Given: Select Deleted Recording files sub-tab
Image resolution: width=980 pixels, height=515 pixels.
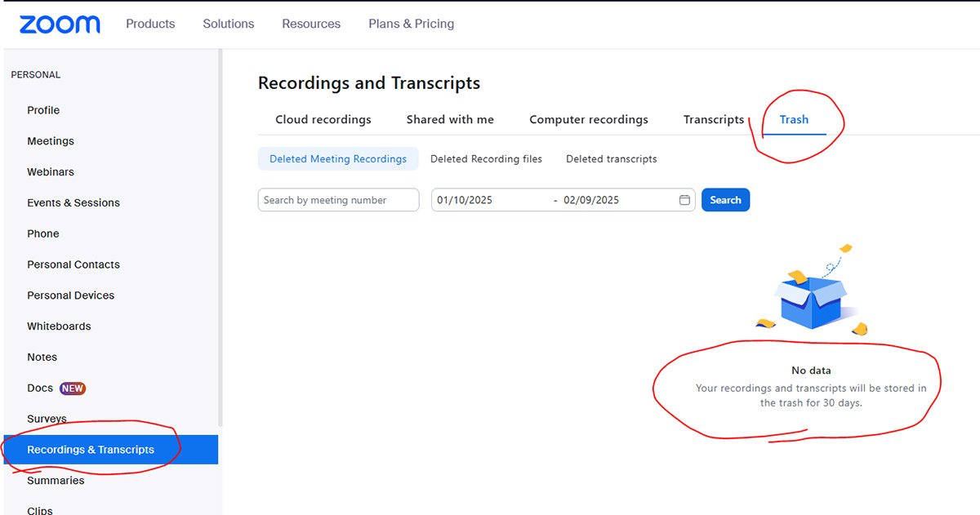Looking at the screenshot, I should coord(486,159).
